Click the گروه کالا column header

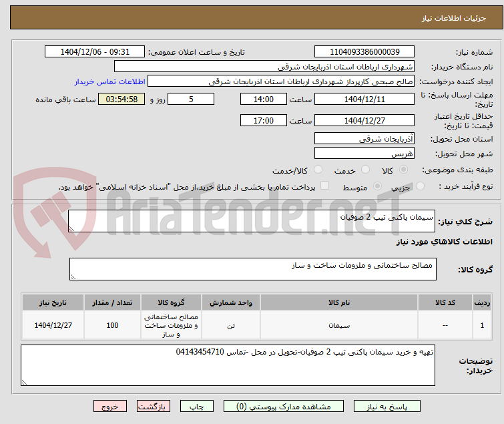(171, 302)
